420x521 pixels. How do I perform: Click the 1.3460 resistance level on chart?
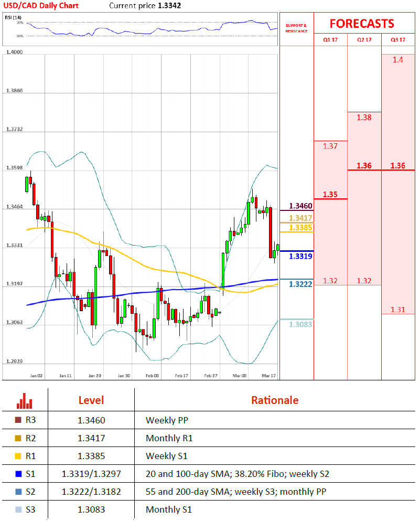point(300,206)
